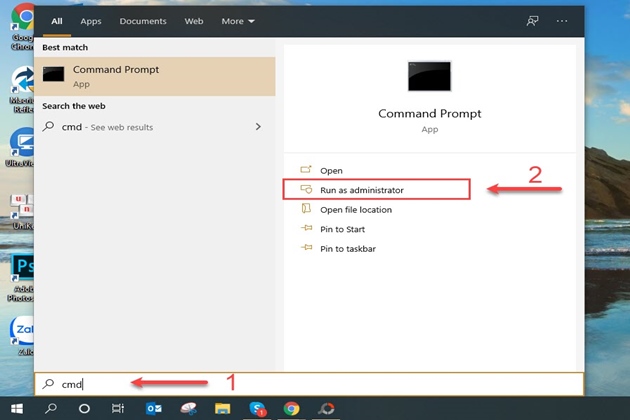Click the Search the web heading
The height and width of the screenshot is (420, 630).
(x=74, y=106)
